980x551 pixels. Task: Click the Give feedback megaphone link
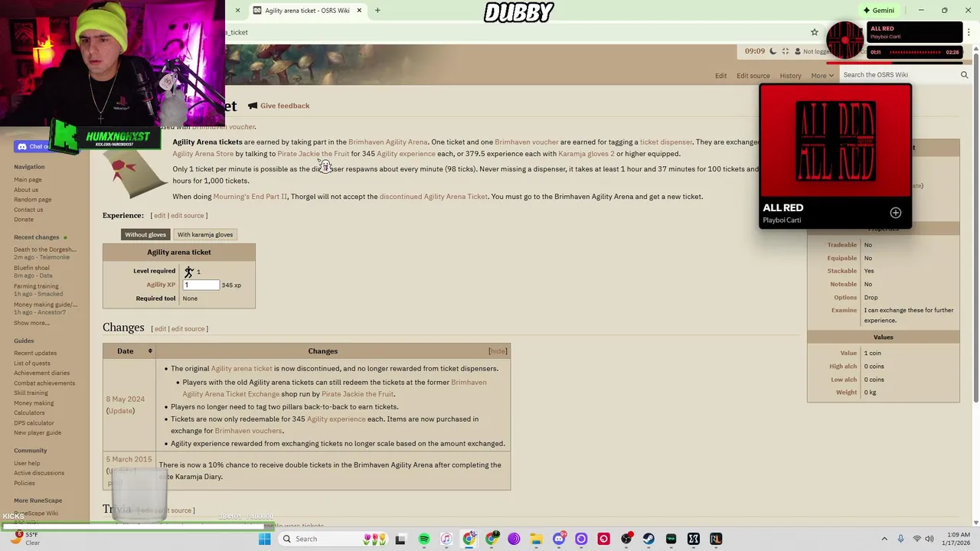point(279,106)
